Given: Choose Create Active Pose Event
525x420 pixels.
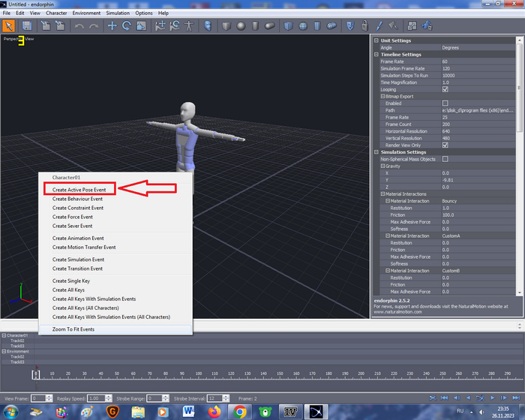Looking at the screenshot, I should 79,190.
